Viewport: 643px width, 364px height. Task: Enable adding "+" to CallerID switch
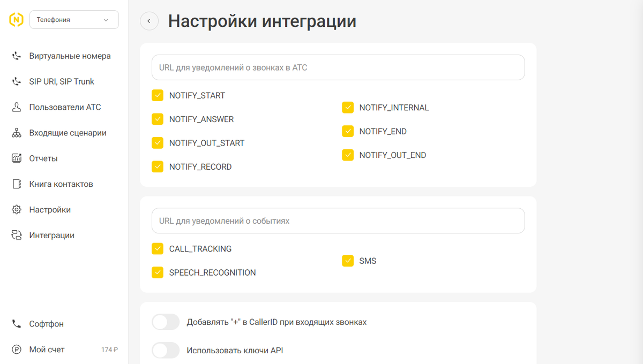166,322
